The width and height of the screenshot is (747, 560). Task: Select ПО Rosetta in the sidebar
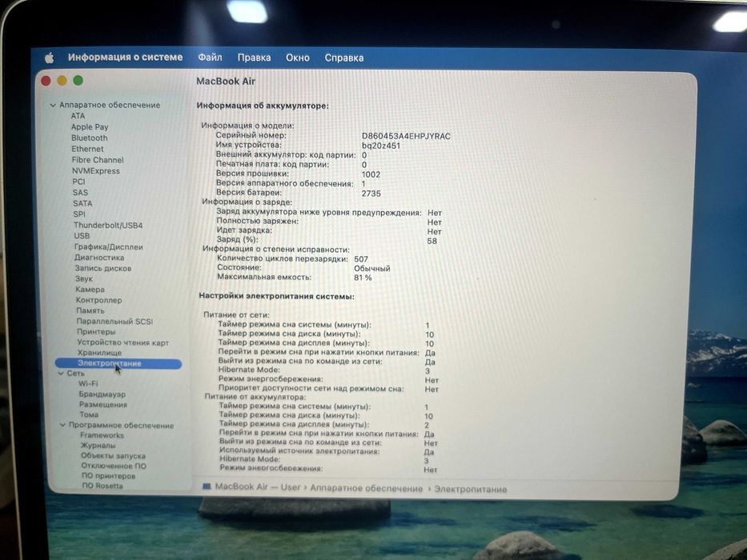pyautogui.click(x=102, y=486)
